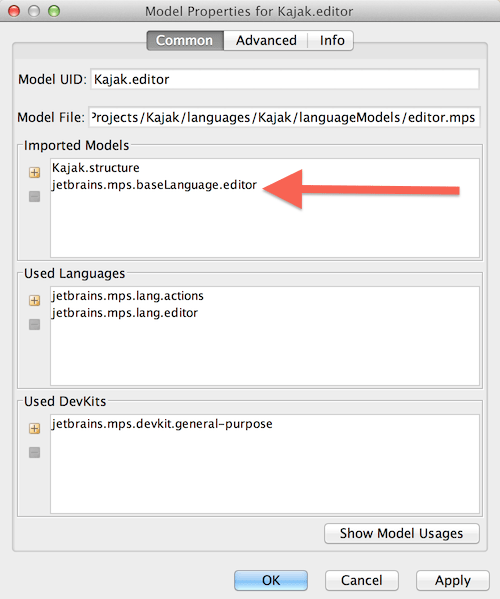Image resolution: width=500 pixels, height=599 pixels.
Task: Apply the model property changes
Action: click(x=453, y=580)
